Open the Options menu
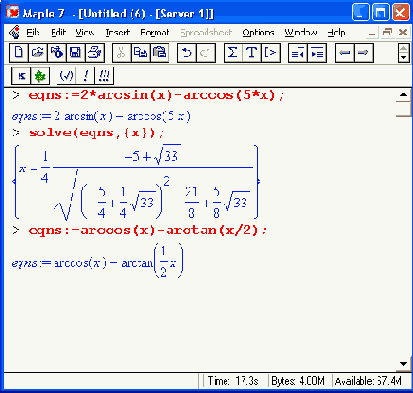The height and width of the screenshot is (393, 413). coord(258,33)
